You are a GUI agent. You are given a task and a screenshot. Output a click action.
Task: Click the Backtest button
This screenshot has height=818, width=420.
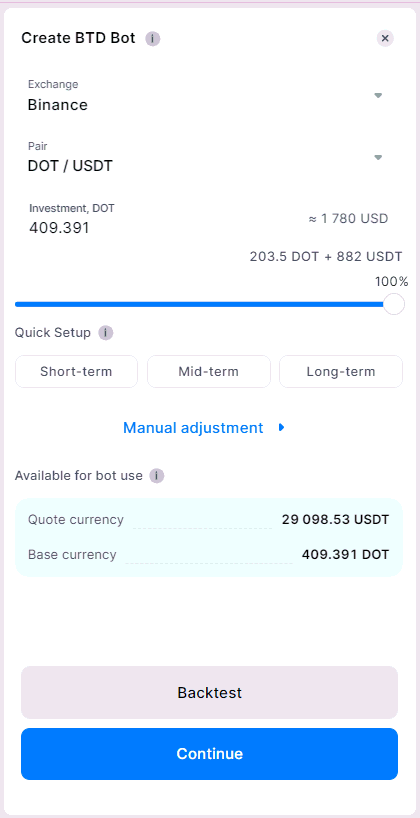[209, 692]
